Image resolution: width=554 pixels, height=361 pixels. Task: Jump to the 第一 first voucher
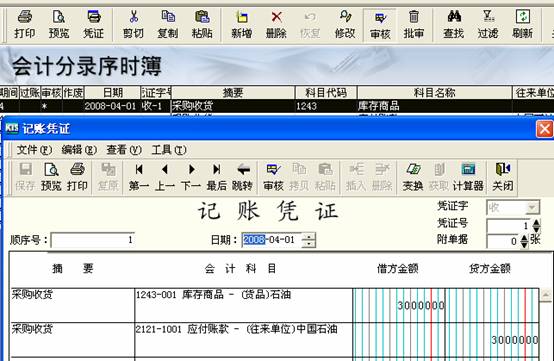tap(139, 177)
